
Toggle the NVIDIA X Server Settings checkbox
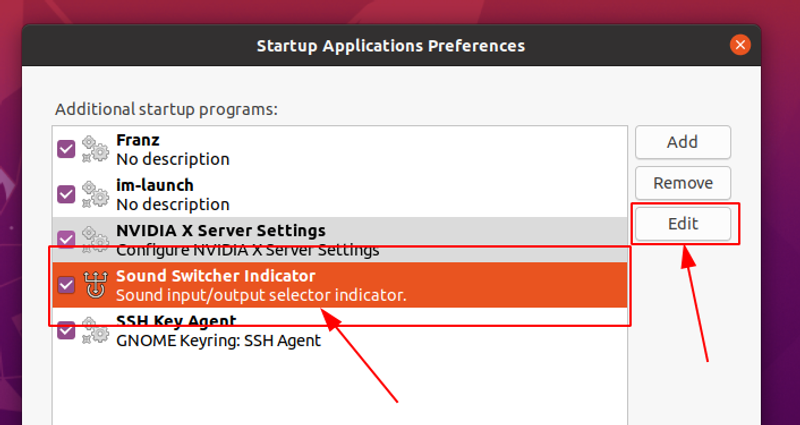click(66, 239)
